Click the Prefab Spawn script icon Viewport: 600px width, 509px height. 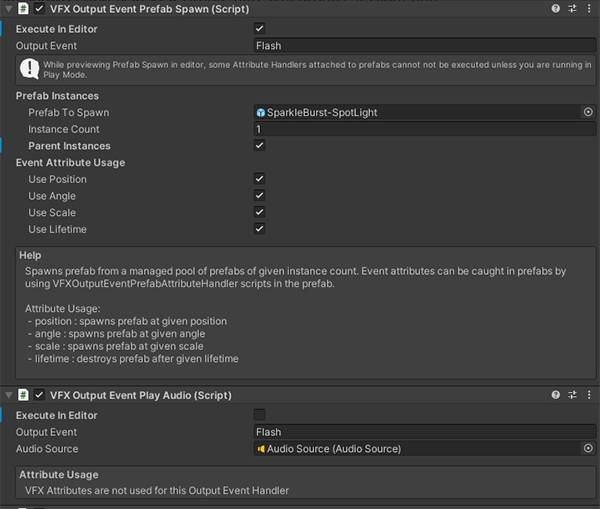pyautogui.click(x=23, y=8)
